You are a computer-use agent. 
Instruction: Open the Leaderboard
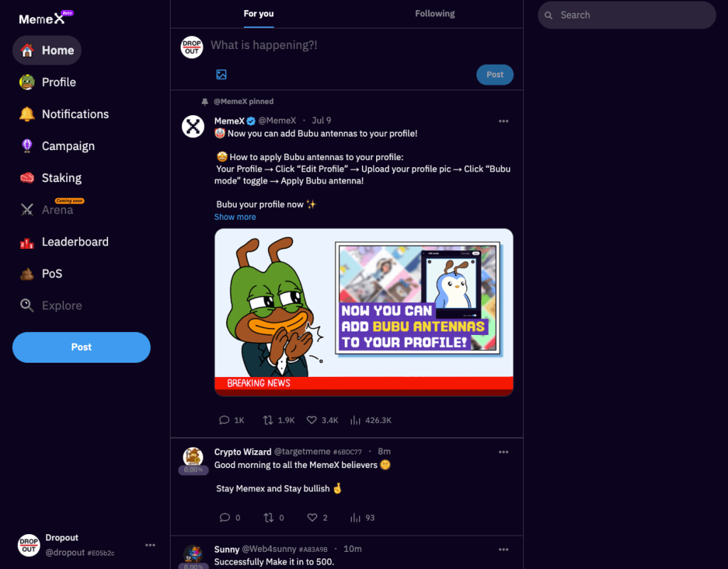click(75, 242)
